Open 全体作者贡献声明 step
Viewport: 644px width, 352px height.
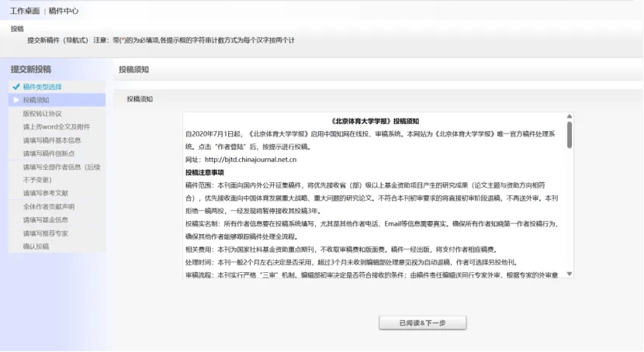pyautogui.click(x=49, y=206)
